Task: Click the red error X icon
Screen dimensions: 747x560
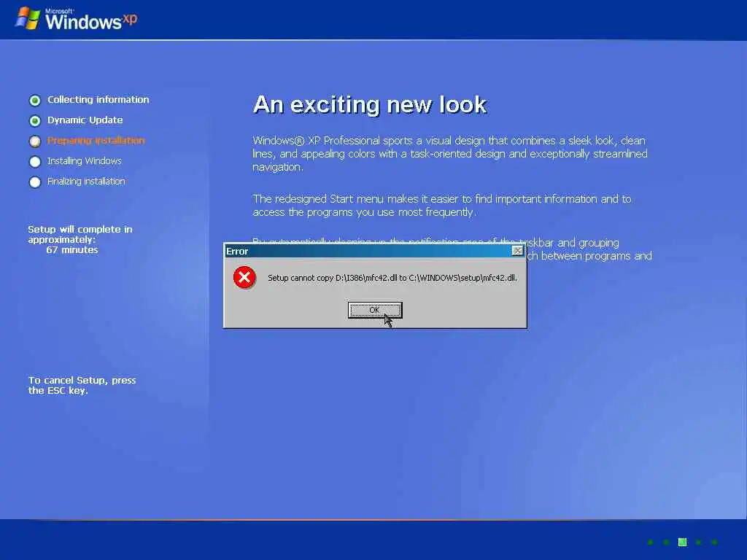Action: (x=244, y=278)
